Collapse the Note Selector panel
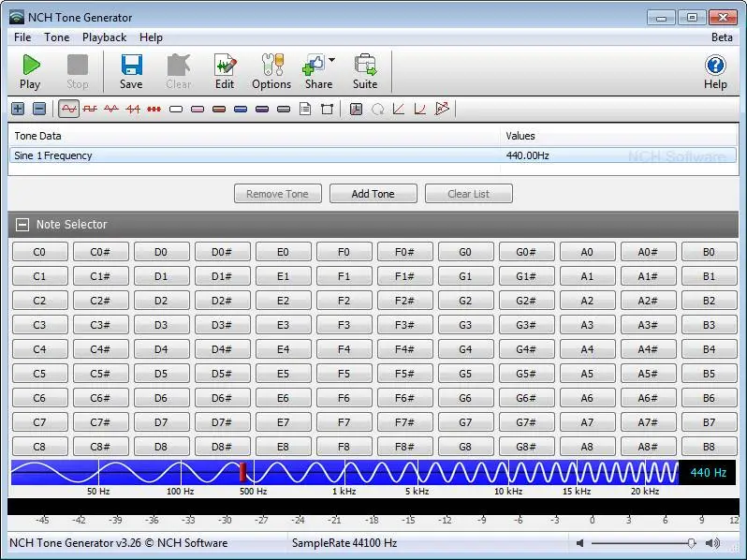 point(22,225)
